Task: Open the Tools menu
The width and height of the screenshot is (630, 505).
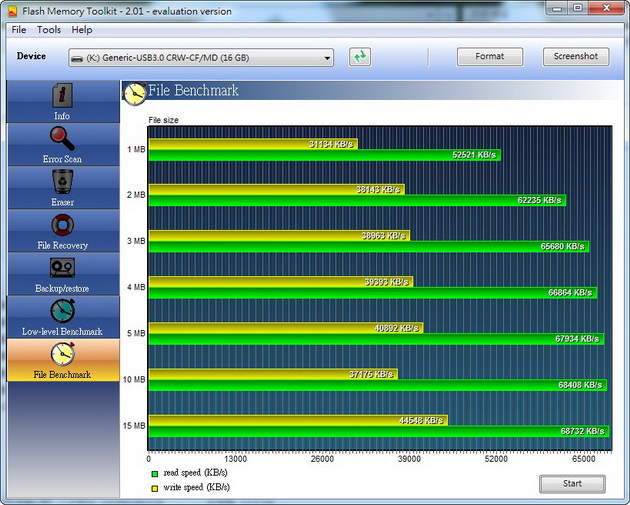Action: pos(50,30)
